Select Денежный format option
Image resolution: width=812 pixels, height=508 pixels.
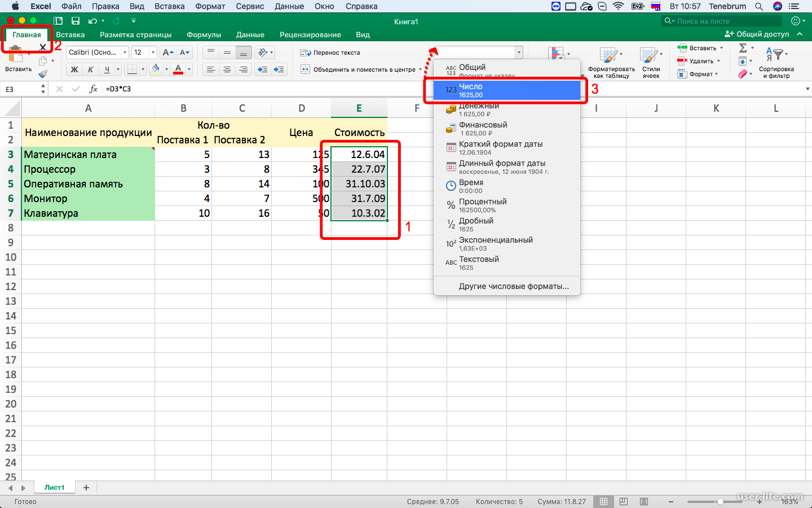(507, 110)
